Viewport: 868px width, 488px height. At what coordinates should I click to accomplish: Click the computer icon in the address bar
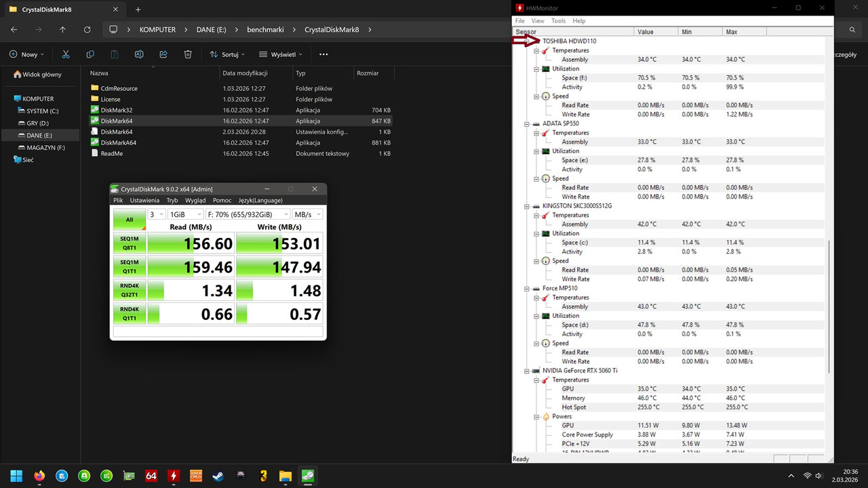[x=113, y=30]
